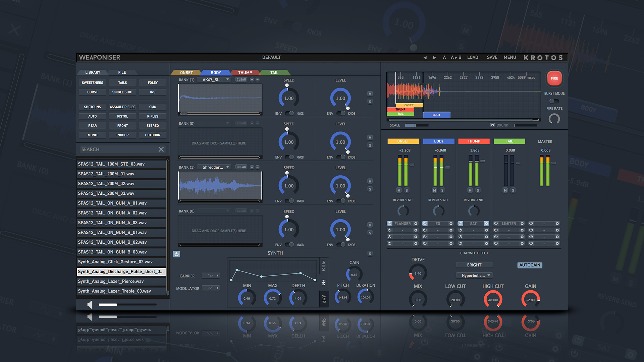Open the LIMITER effect settings circle
The width and height of the screenshot is (644, 362).
[x=522, y=224]
